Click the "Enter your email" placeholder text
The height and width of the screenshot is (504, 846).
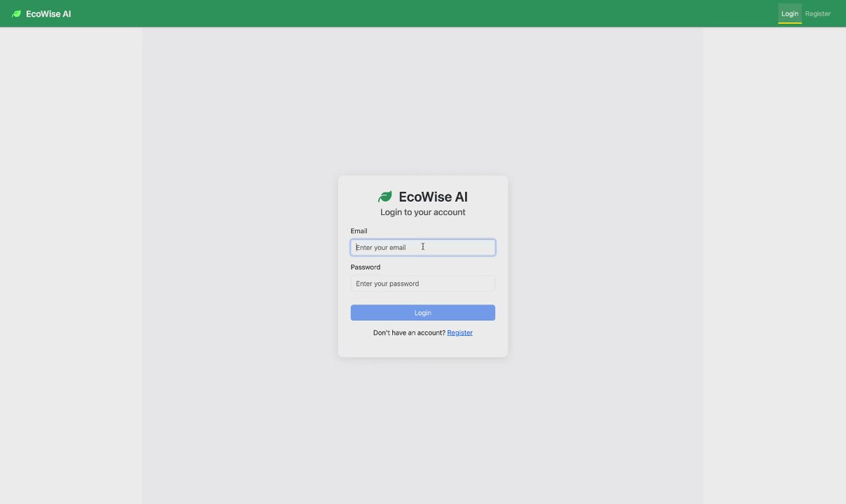(x=381, y=247)
